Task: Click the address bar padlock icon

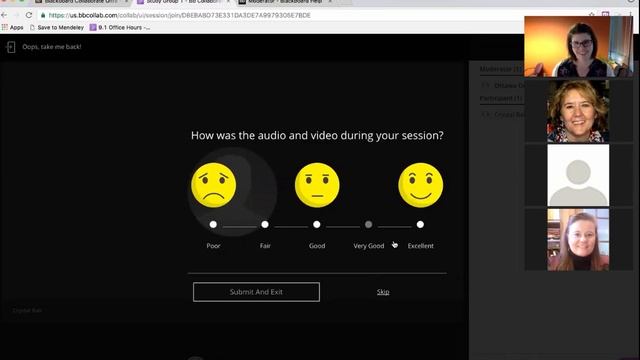Action: [43, 15]
